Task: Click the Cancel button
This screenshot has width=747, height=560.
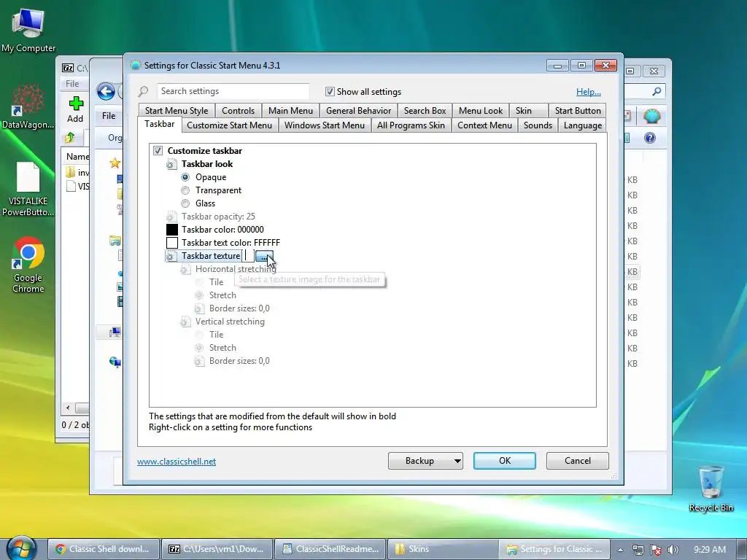Action: [578, 461]
